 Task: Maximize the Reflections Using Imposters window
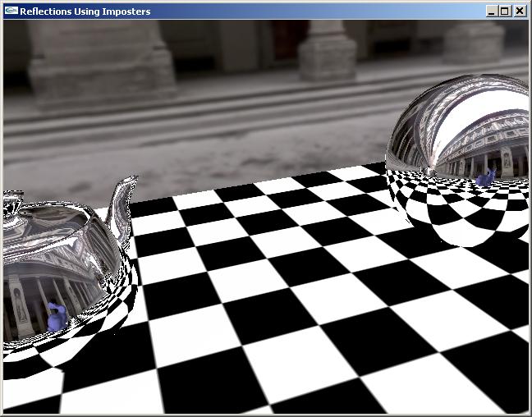click(x=505, y=11)
